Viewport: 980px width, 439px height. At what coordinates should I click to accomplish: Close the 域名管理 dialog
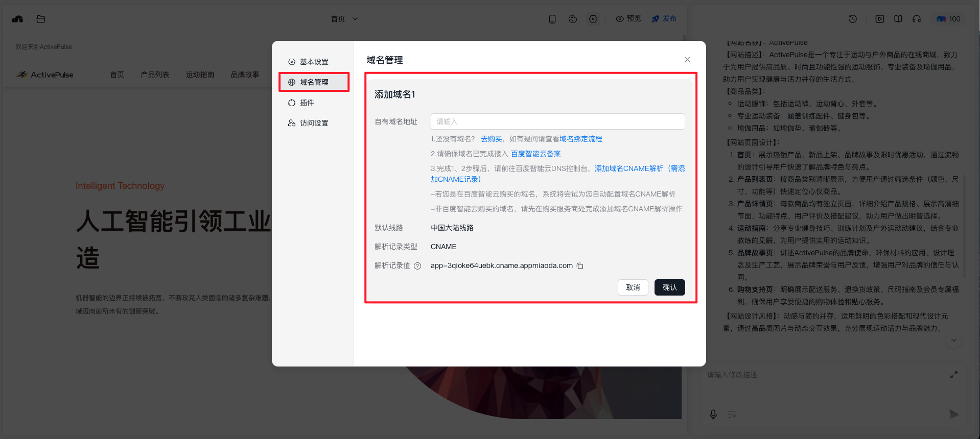pos(687,60)
